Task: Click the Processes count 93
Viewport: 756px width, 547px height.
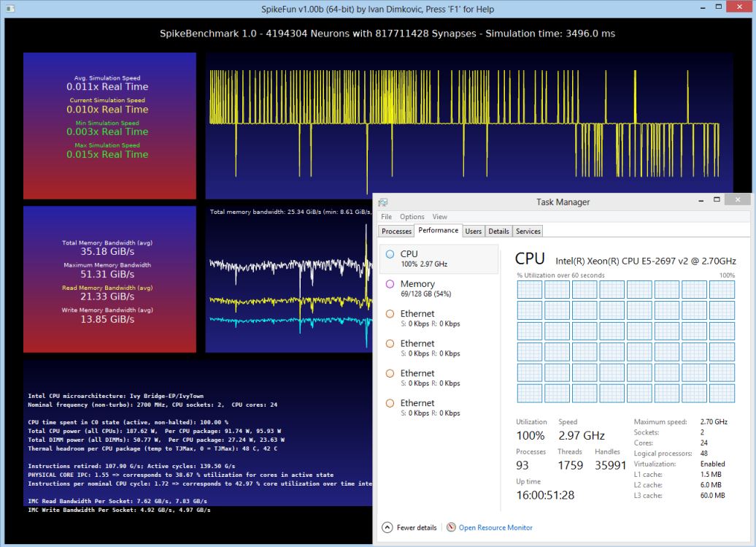Action: [x=522, y=465]
